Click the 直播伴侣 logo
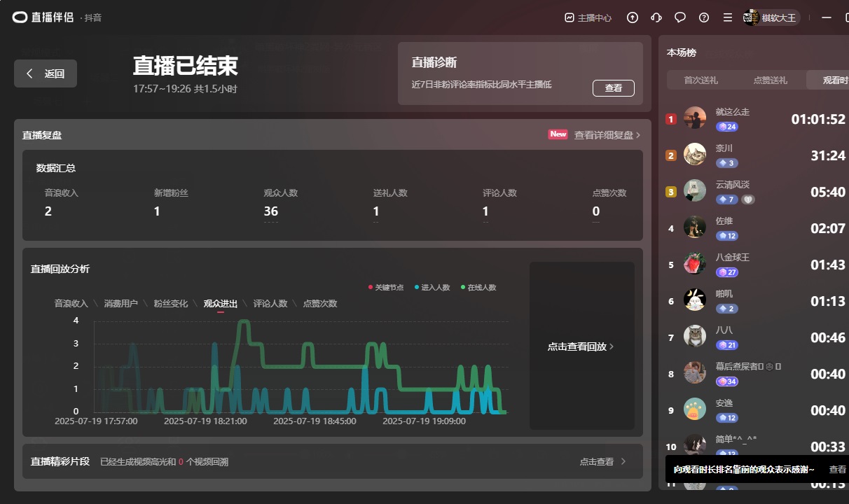Image resolution: width=849 pixels, height=504 pixels. point(43,17)
